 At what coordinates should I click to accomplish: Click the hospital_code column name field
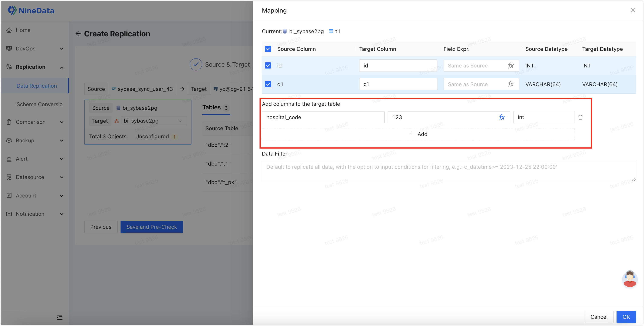[x=323, y=117]
